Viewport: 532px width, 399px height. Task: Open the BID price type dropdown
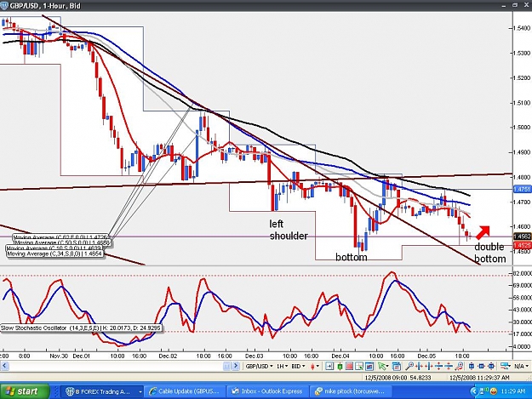[x=298, y=366]
